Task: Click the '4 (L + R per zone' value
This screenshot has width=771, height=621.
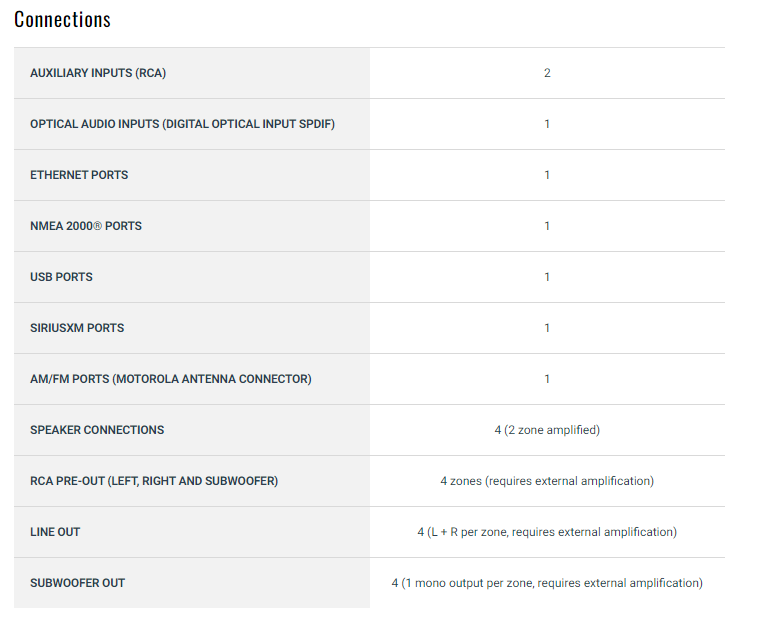Action: coord(547,532)
